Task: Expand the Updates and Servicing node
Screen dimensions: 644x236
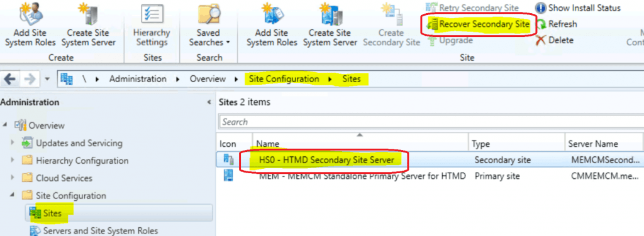Action: pos(13,143)
